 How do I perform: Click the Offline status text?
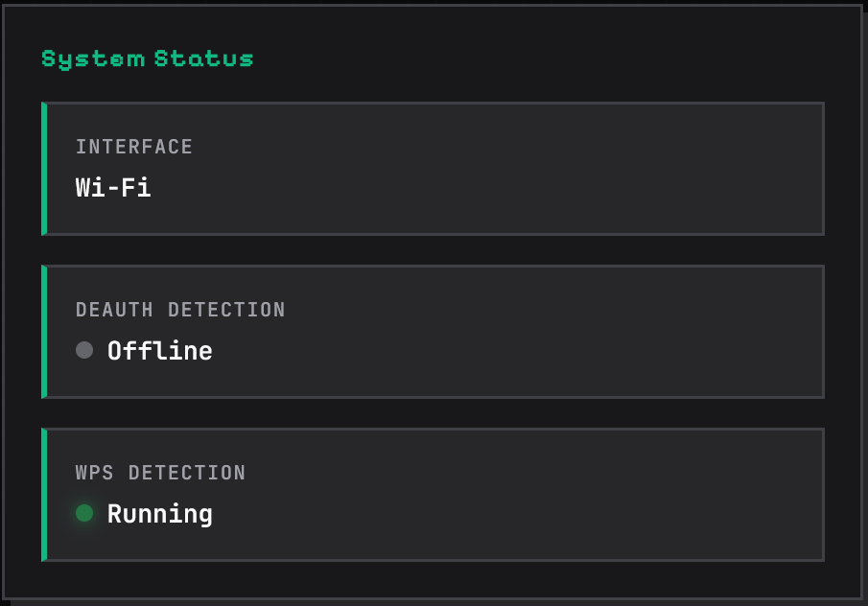[x=159, y=351]
